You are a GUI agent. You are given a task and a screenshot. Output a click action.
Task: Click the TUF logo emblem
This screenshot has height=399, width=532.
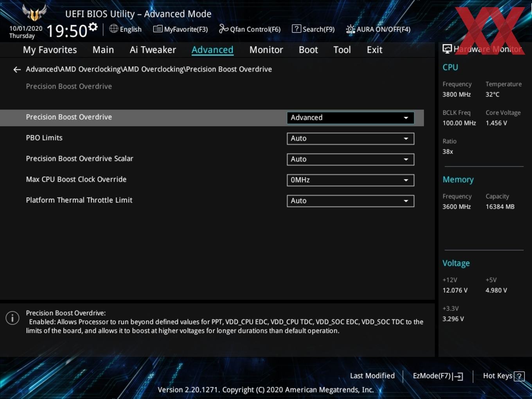point(34,13)
